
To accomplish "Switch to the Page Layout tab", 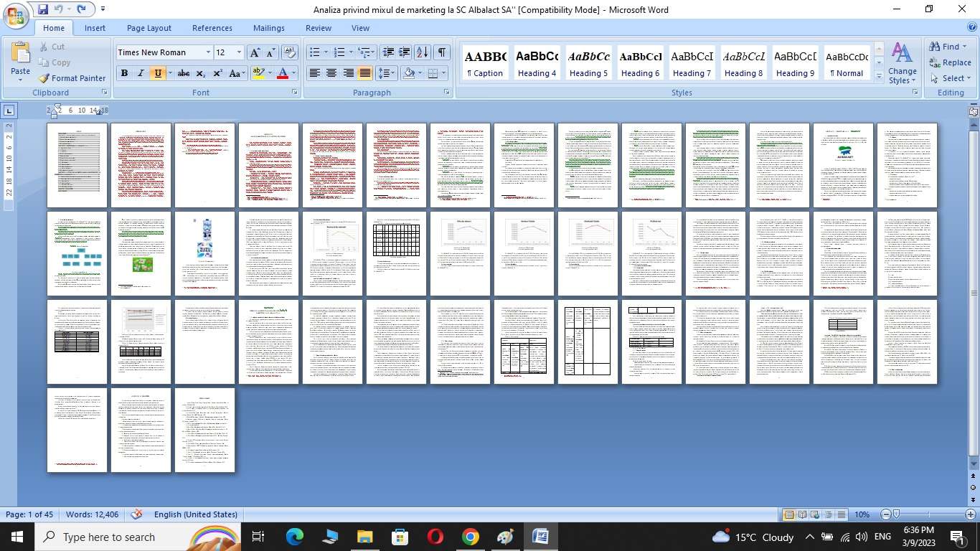I will [149, 28].
